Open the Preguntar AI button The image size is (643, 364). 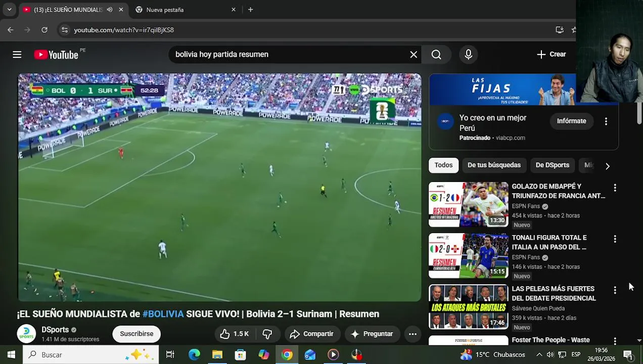pyautogui.click(x=372, y=334)
